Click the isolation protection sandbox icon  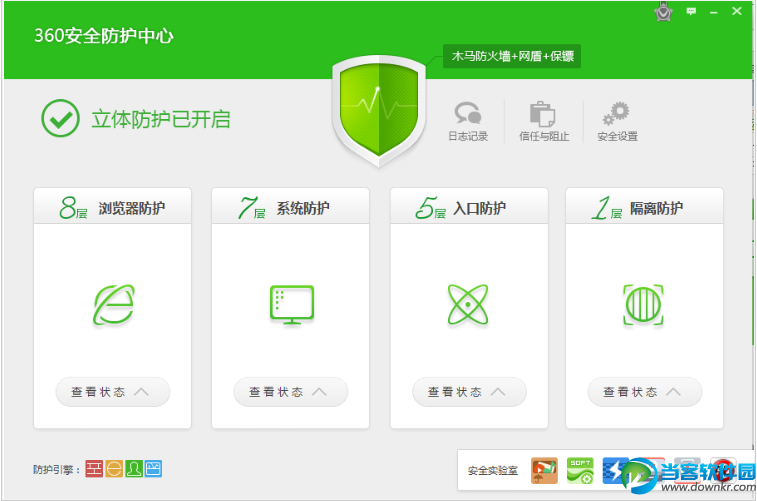(643, 305)
